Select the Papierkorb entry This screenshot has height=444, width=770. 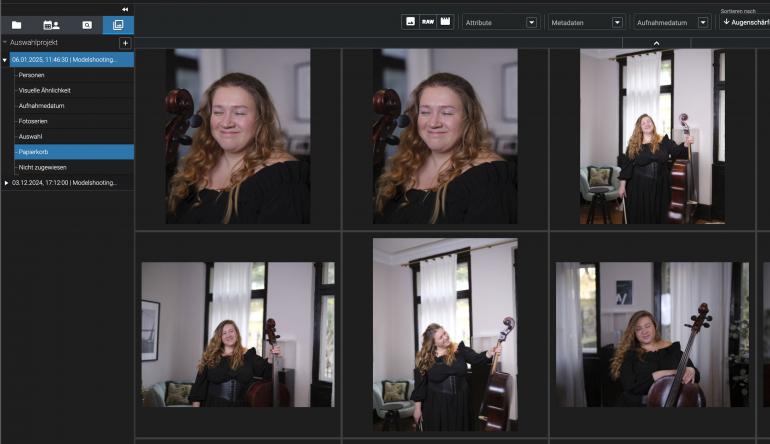pyautogui.click(x=74, y=152)
